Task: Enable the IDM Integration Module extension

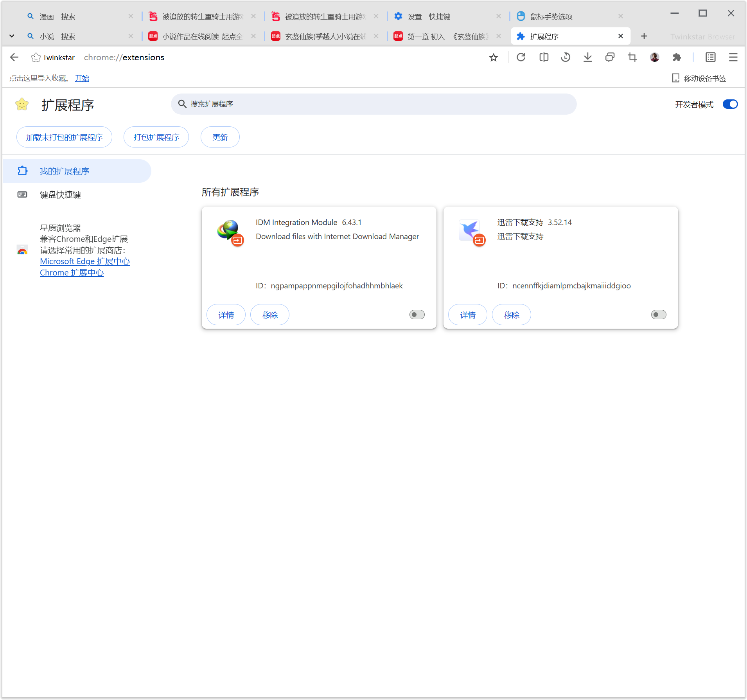Action: pyautogui.click(x=417, y=315)
